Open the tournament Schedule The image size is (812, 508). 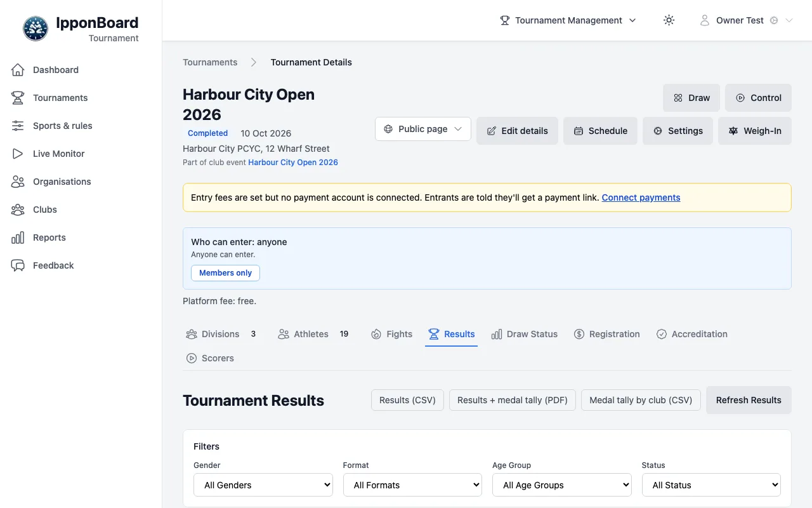coord(600,131)
